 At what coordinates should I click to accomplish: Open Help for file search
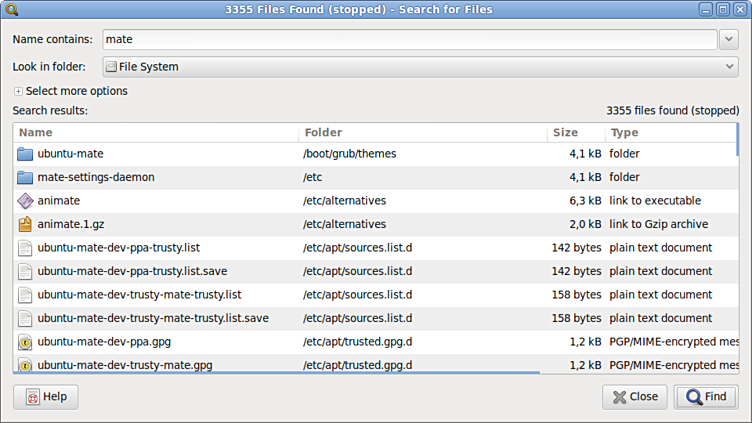45,397
